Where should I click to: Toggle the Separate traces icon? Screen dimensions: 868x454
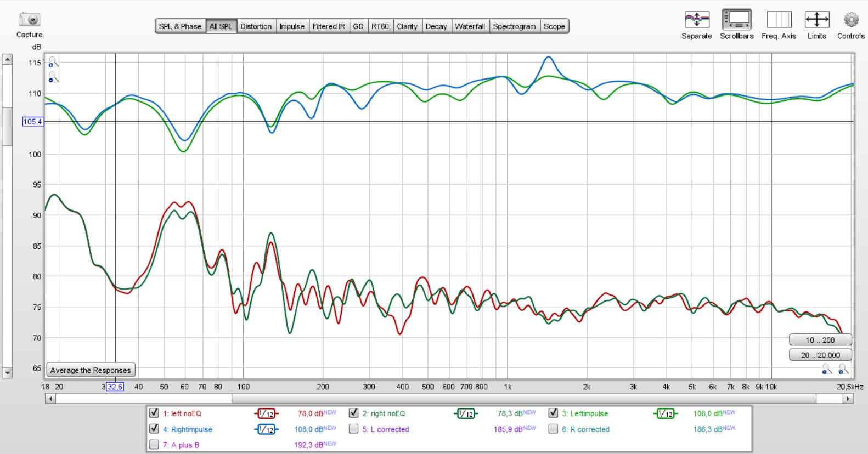click(696, 20)
